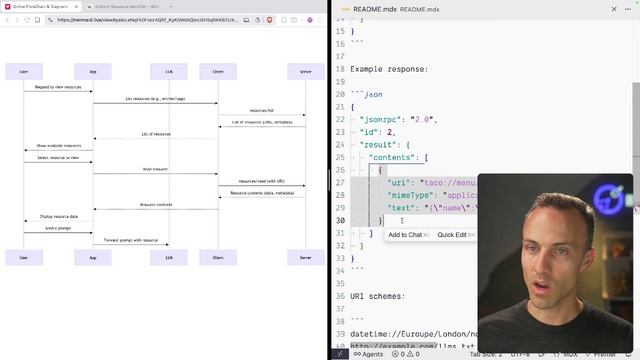640x360 pixels.
Task: Click the 'resources/list' message label
Action: tap(262, 111)
